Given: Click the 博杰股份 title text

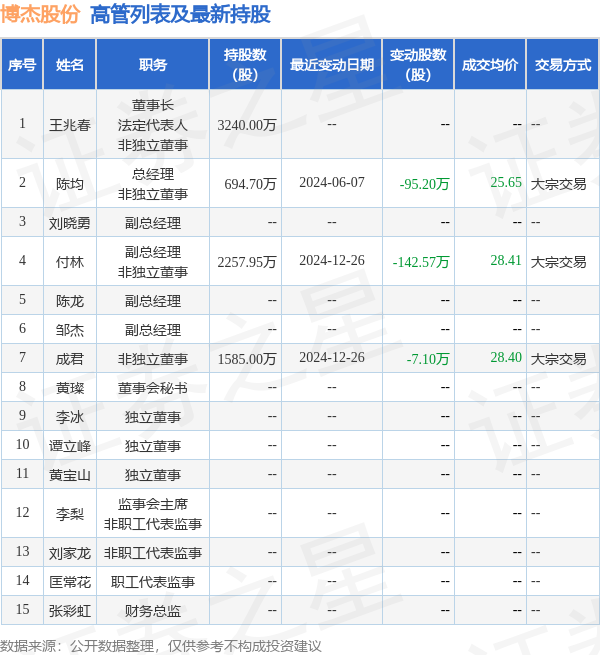Looking at the screenshot, I should [x=40, y=14].
